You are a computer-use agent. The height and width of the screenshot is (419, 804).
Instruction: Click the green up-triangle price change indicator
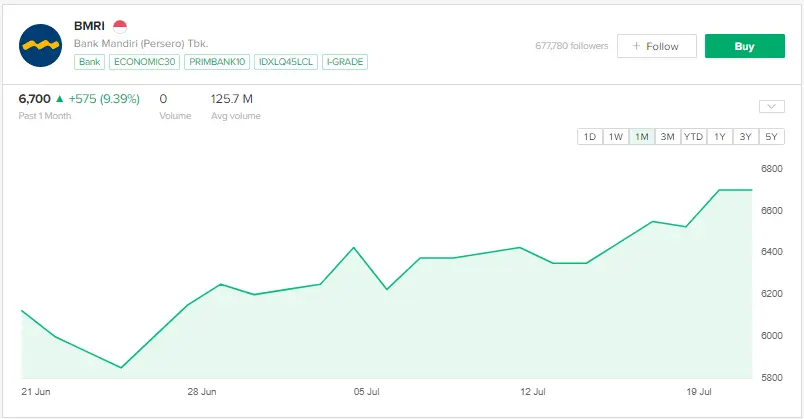click(x=60, y=99)
